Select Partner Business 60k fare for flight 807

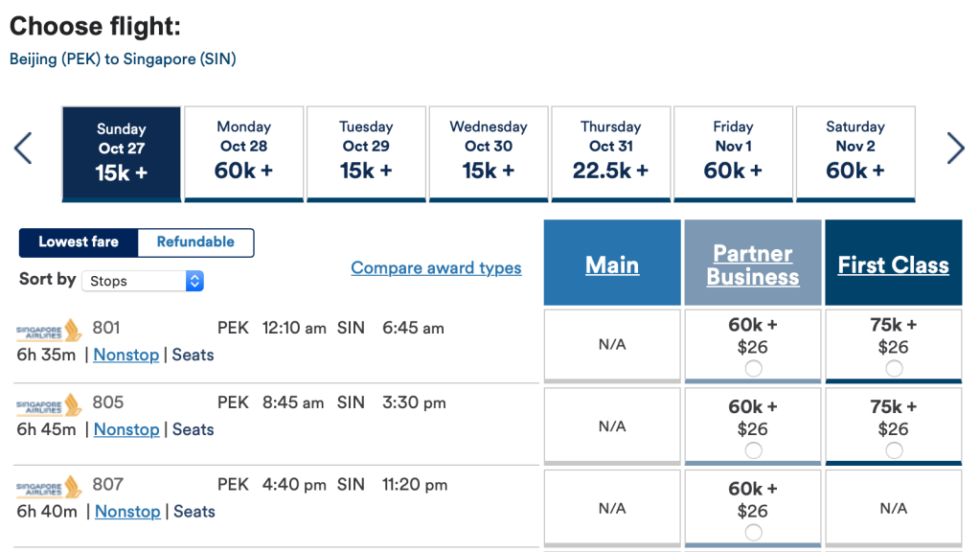753,533
